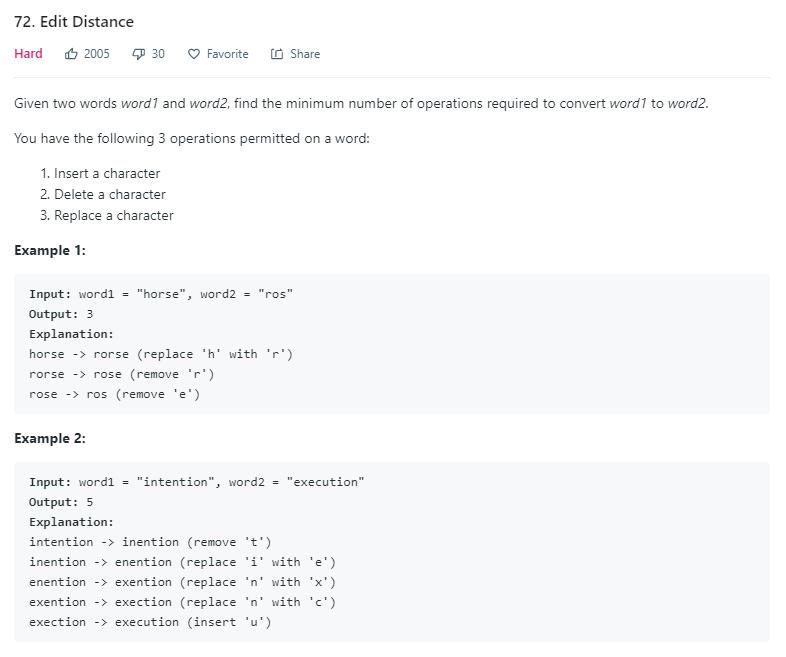Click the problem title 72. Edit Distance

(74, 21)
